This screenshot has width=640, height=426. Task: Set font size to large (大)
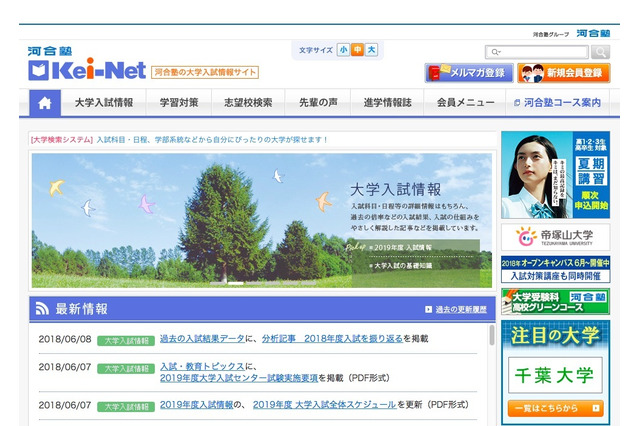click(x=371, y=50)
